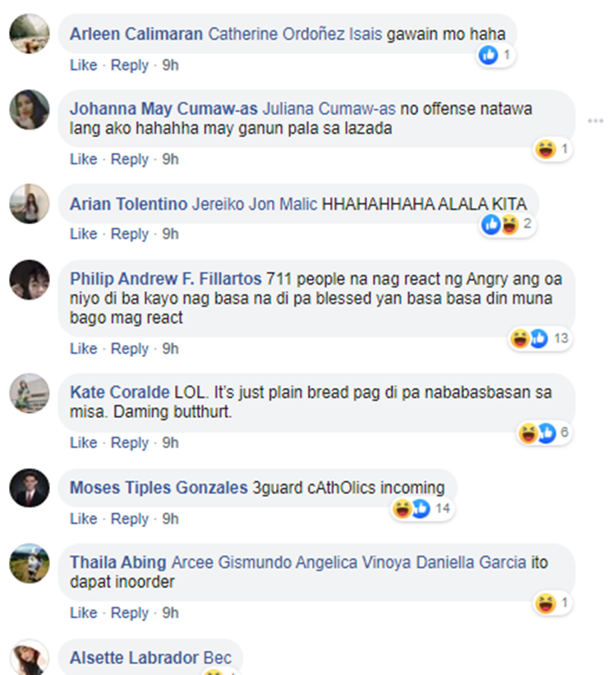View reactions on Arian Tolentino's comment
Viewport: 616px width, 675px height.
tap(508, 224)
